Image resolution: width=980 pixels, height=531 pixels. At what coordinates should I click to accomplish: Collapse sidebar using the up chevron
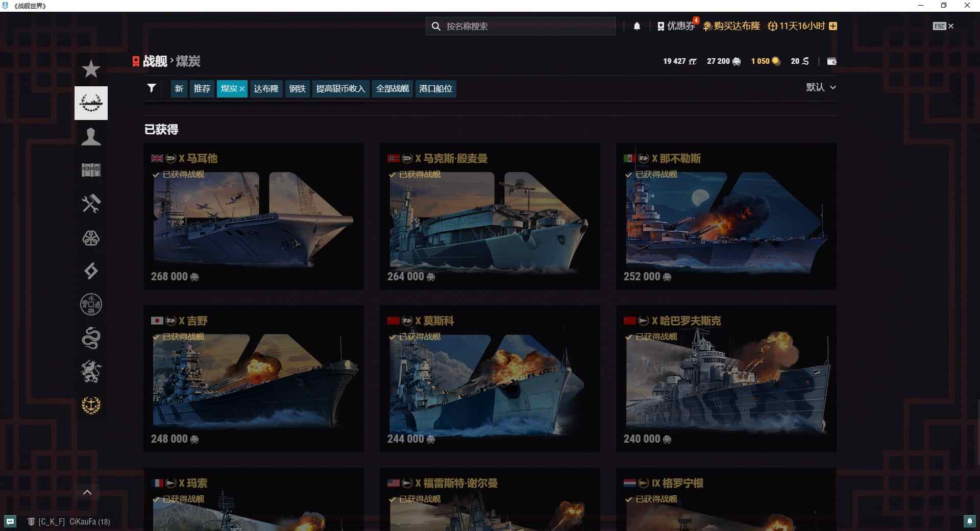[87, 492]
